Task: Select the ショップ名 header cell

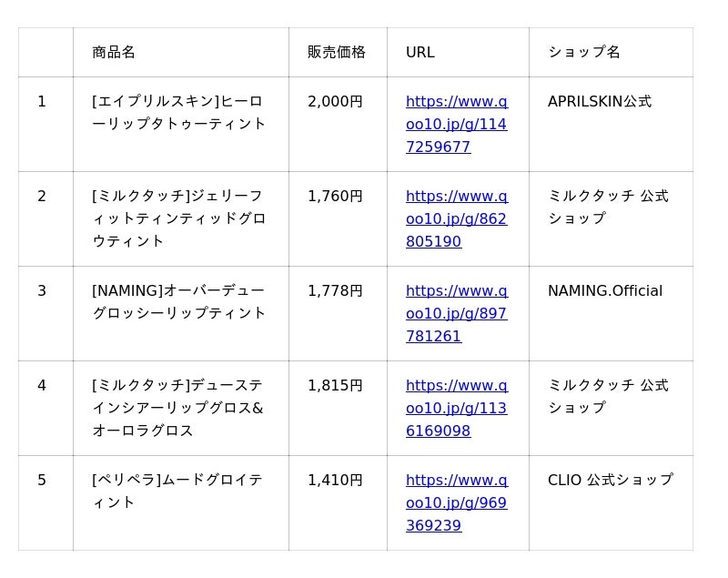Action: tap(584, 52)
